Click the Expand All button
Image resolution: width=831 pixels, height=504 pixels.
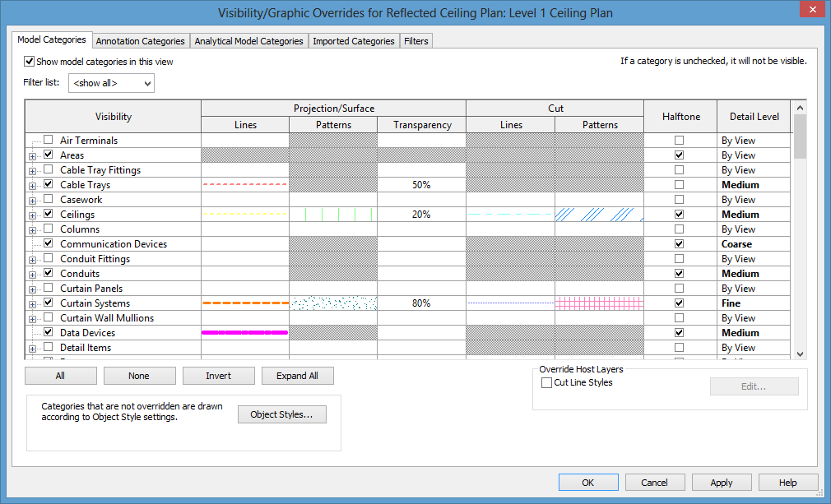click(297, 376)
